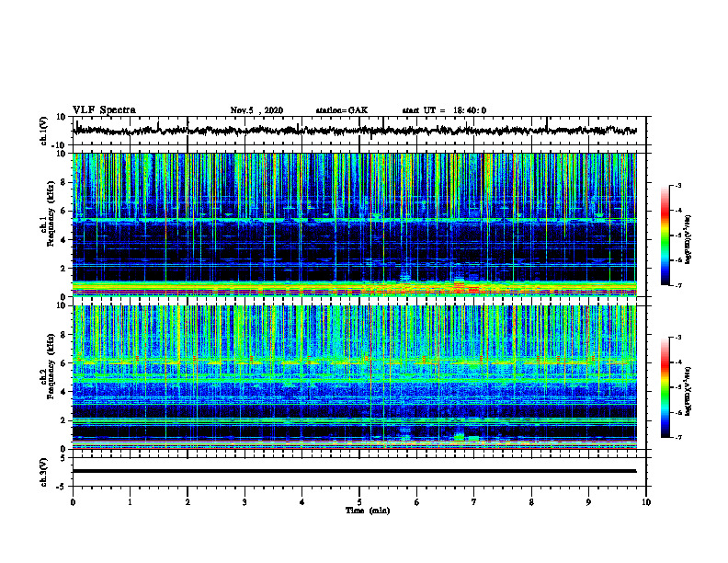Click the "4" tick on the time axis

tap(302, 502)
